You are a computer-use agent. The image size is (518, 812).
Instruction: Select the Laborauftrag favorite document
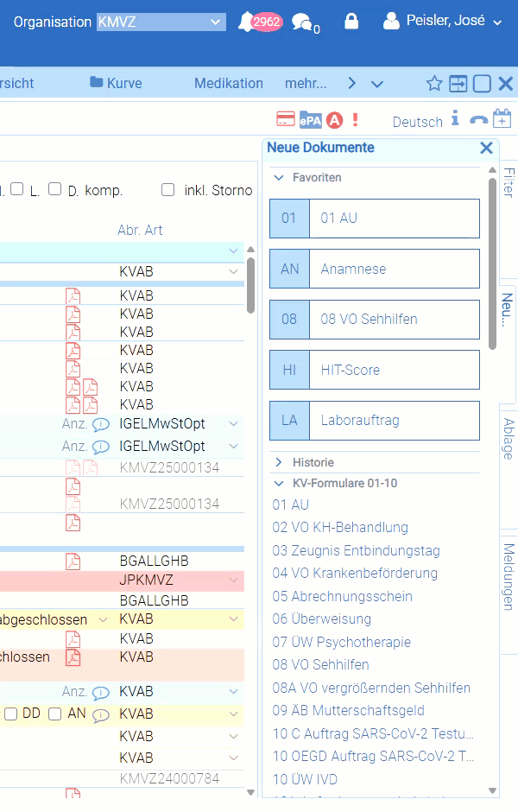click(375, 421)
